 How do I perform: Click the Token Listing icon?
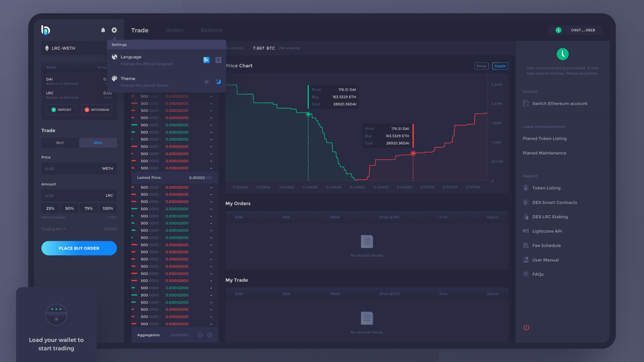(x=526, y=188)
